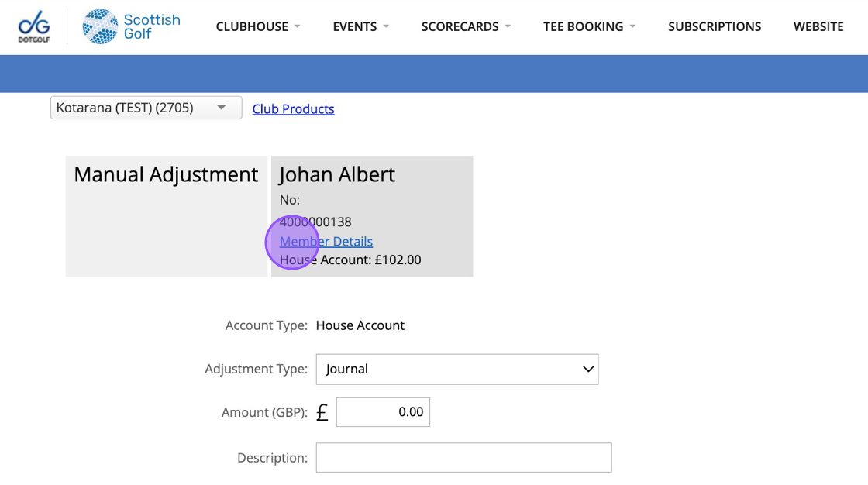Open the Website menu item
The image size is (868, 485).
pos(818,26)
